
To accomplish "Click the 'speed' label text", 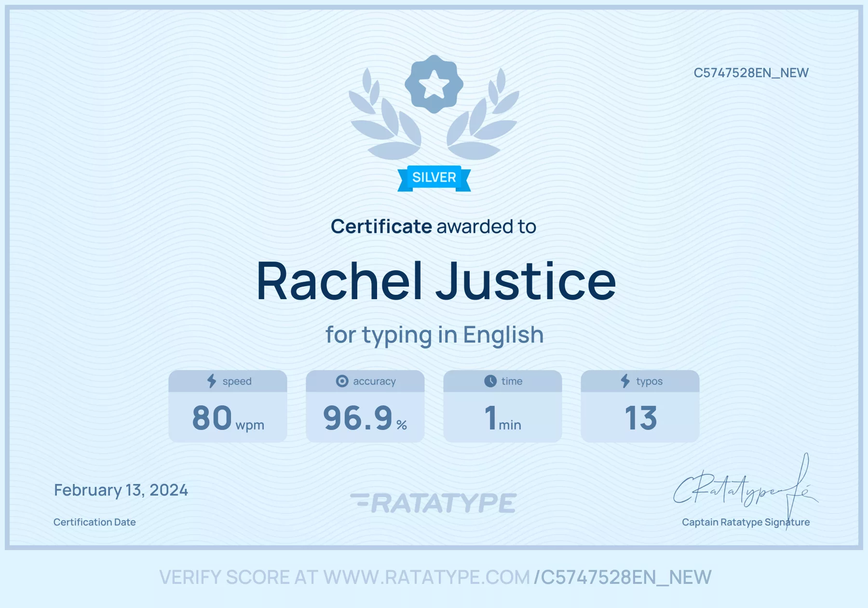I will click(237, 382).
